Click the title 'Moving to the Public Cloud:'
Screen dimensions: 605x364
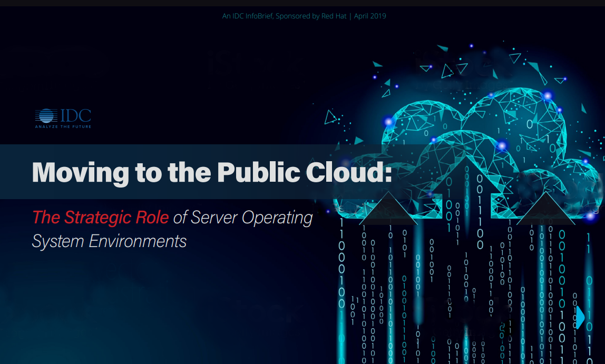click(212, 172)
